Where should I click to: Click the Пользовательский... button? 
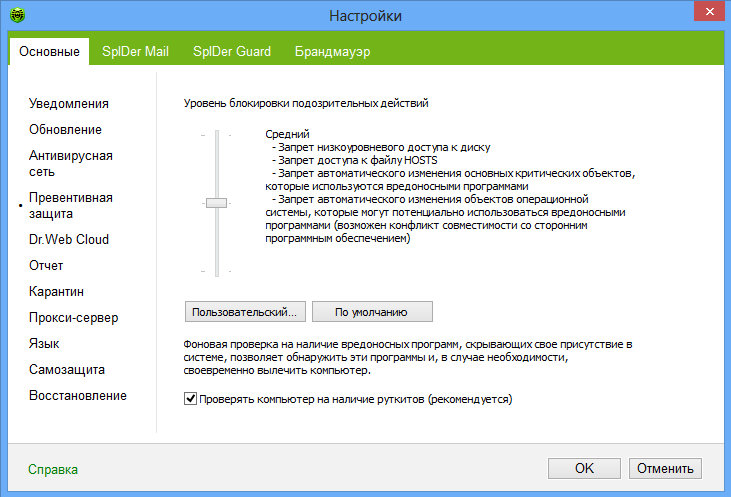(245, 312)
